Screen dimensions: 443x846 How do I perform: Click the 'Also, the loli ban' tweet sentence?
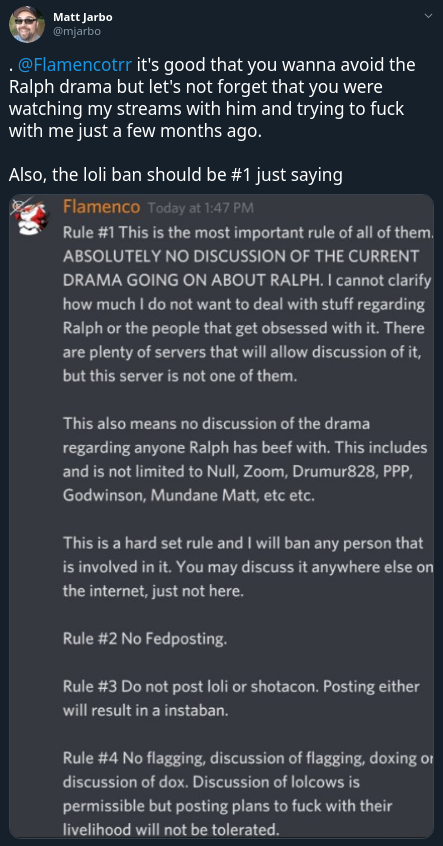(x=176, y=175)
